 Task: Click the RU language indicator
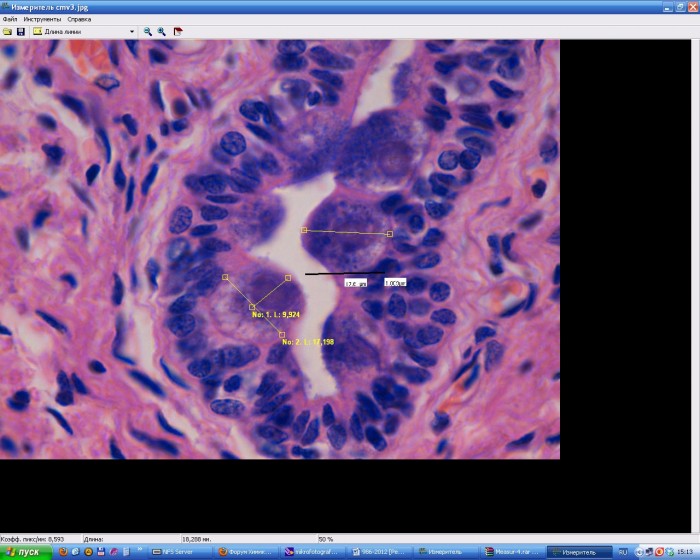coord(623,552)
